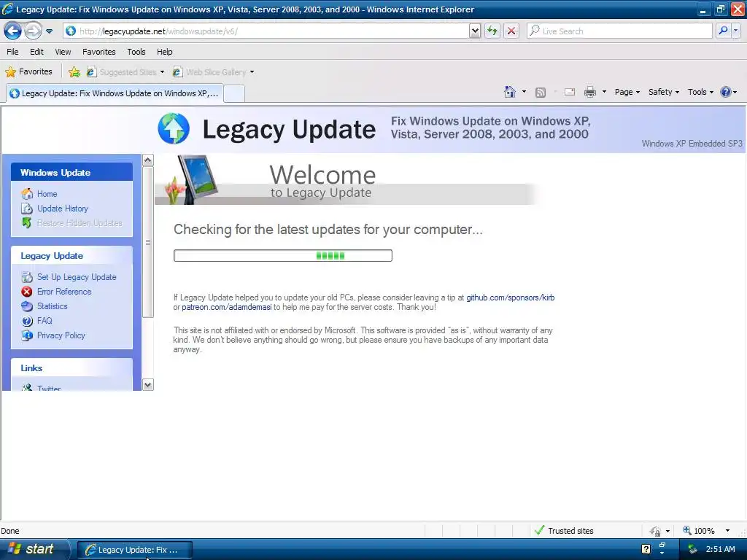Screen dimensions: 747x560
Task: Expand the Print dropdown arrow
Action: (604, 92)
